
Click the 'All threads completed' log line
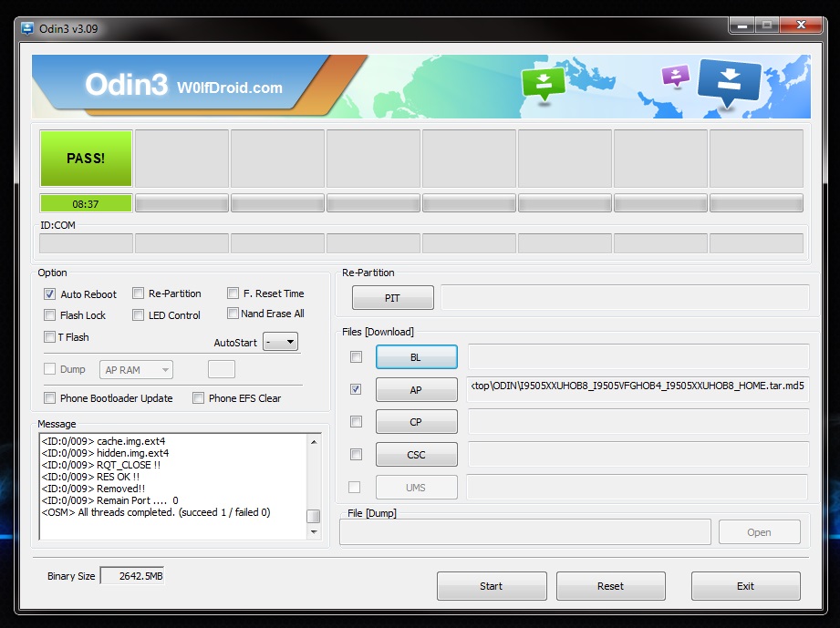(x=156, y=512)
